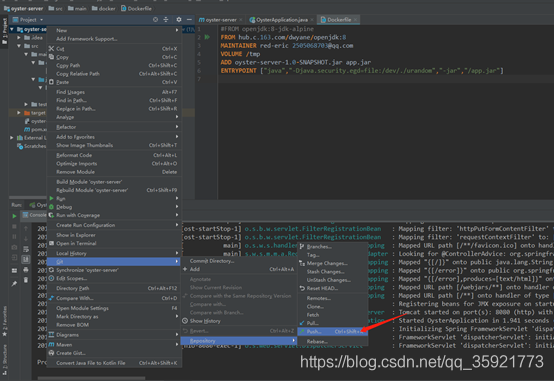
Task: Click the Create Gist GitHub icon
Action: point(52,353)
